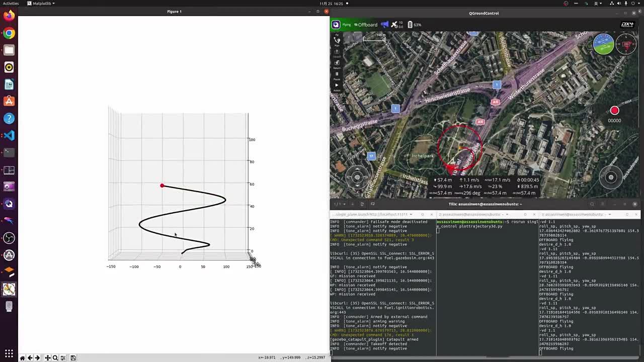
Task: Pause the vehicle using Pause button
Action: [337, 74]
